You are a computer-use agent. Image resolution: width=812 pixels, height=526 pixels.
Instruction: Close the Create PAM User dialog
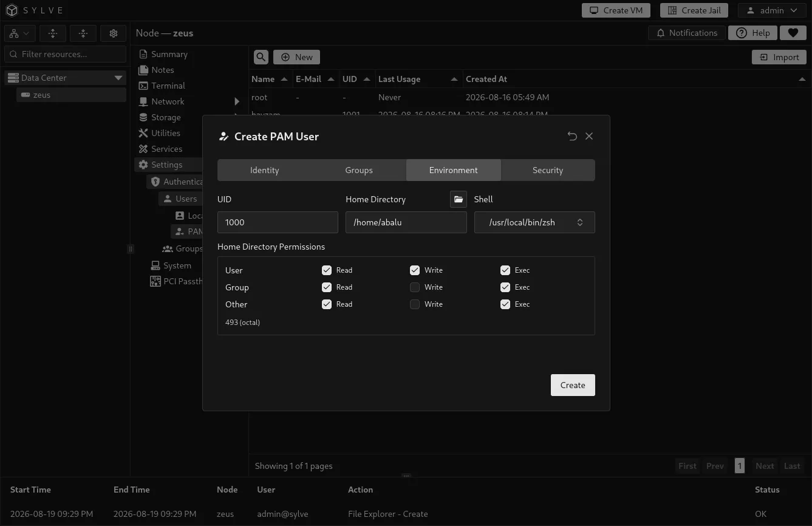589,136
